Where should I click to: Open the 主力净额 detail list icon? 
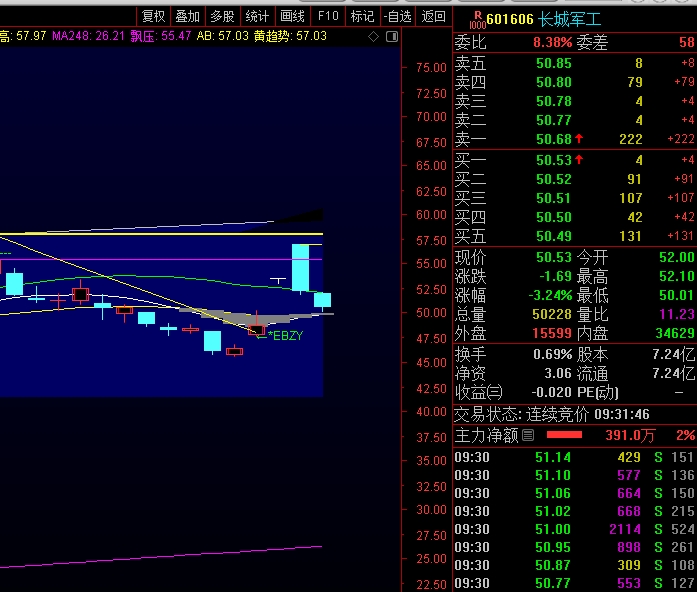point(528,435)
